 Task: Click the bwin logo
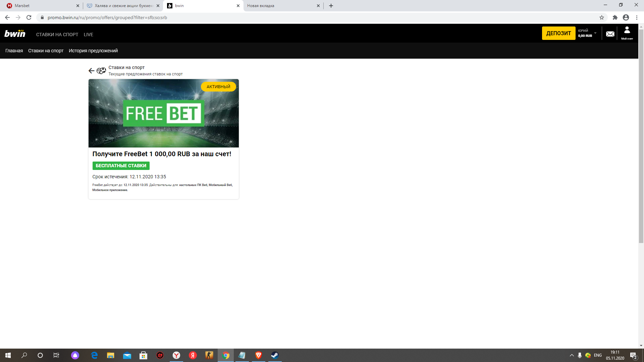click(x=15, y=33)
